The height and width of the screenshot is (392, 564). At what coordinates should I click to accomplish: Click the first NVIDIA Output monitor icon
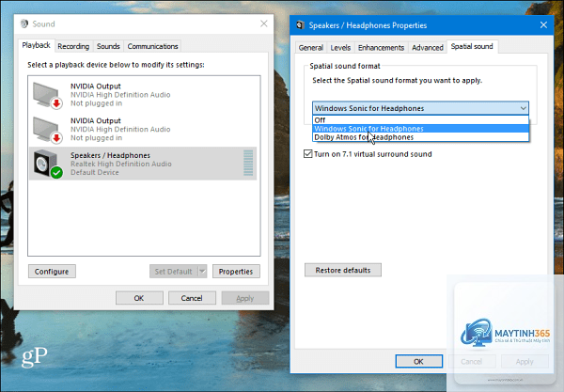[x=48, y=95]
